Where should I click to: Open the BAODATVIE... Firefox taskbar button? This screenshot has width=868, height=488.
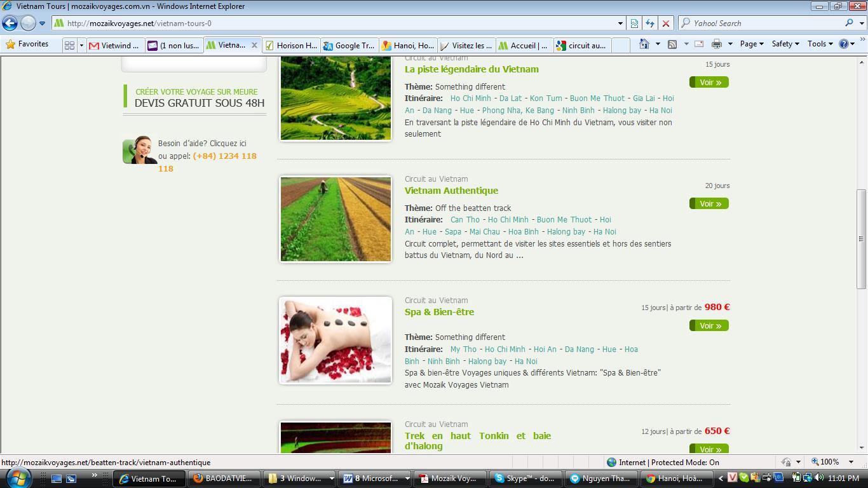(x=225, y=478)
